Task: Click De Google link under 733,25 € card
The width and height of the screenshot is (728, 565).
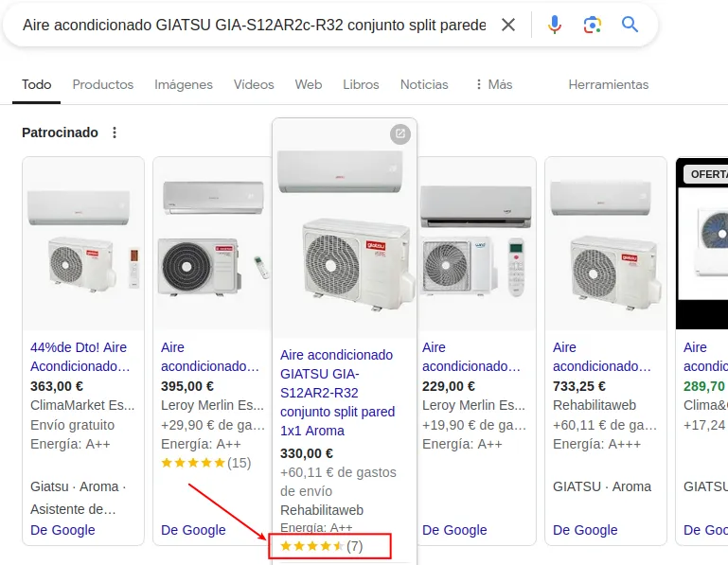Action: pyautogui.click(x=585, y=530)
